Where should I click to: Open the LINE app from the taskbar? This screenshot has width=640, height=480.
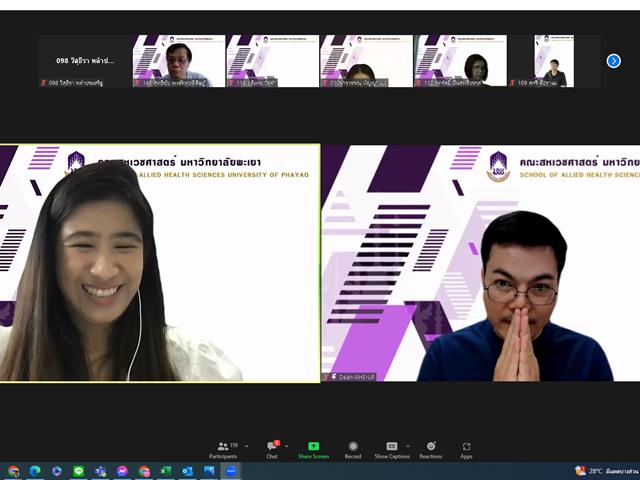(x=78, y=471)
